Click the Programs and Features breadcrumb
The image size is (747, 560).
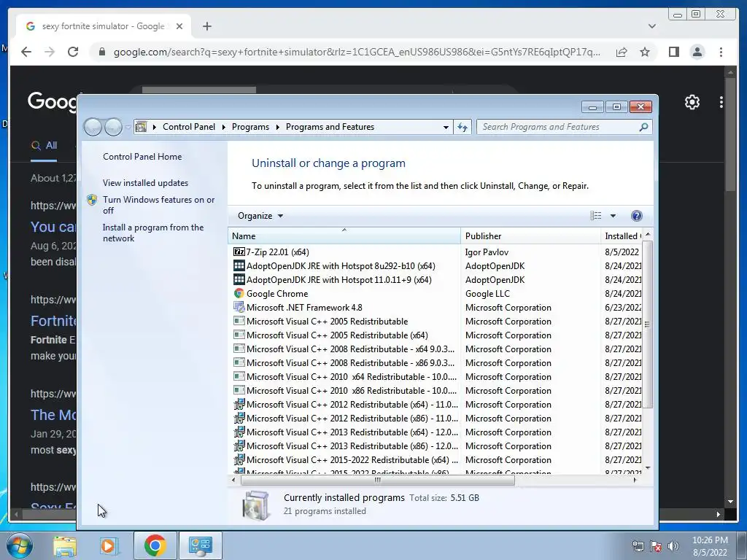pyautogui.click(x=330, y=127)
